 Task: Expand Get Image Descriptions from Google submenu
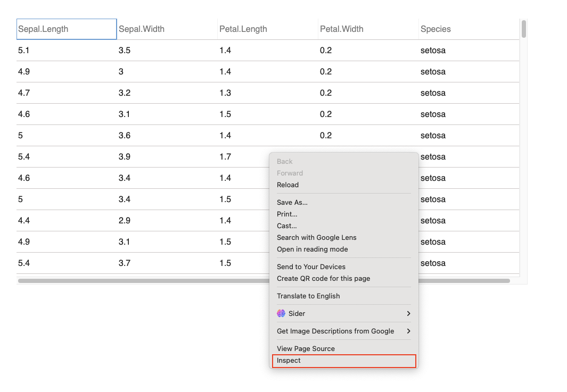408,331
